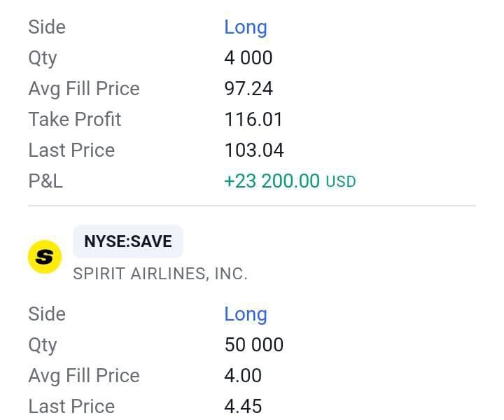Click the Avg Fill Price 4.00 value
This screenshot has height=420, width=504.
click(243, 376)
